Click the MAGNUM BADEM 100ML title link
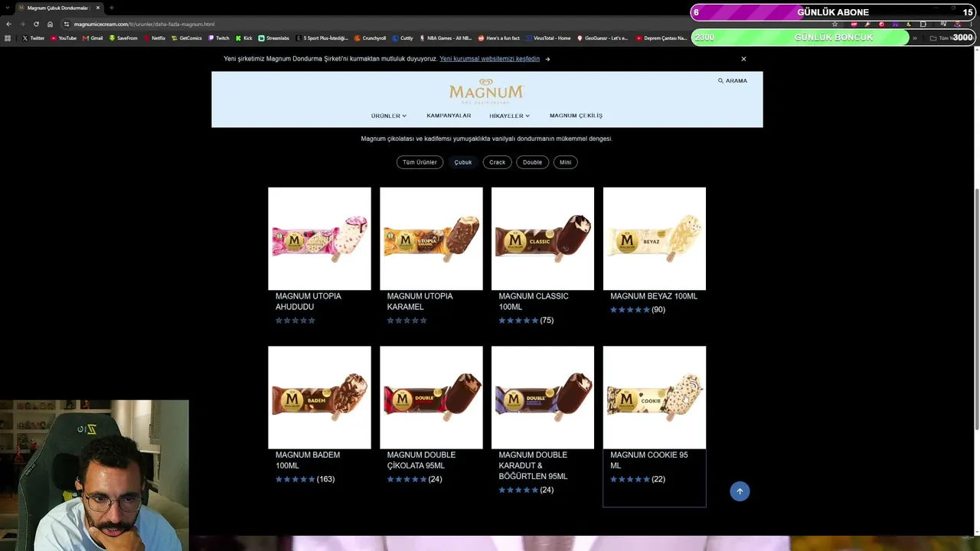The width and height of the screenshot is (980, 551). [x=308, y=460]
